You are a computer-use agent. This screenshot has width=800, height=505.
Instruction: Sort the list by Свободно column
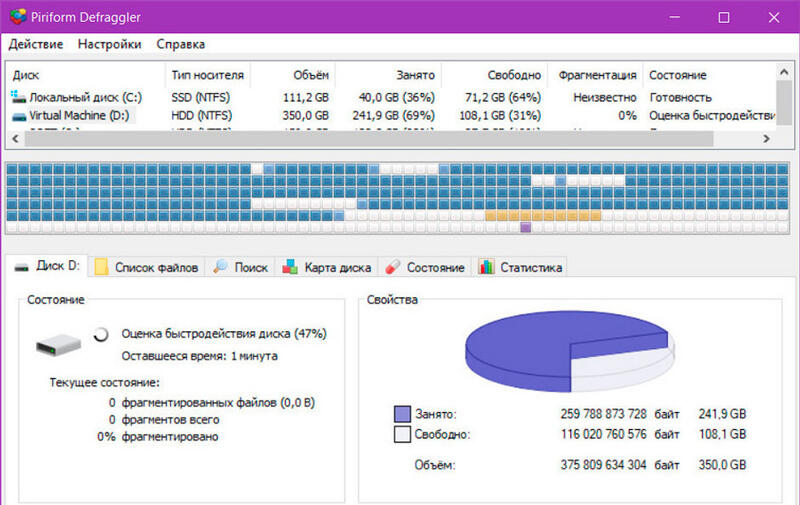point(514,75)
